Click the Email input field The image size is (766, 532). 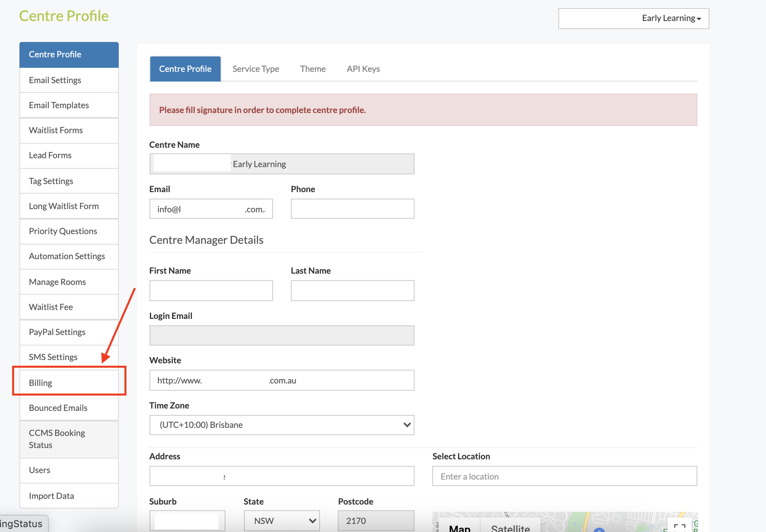pyautogui.click(x=211, y=209)
